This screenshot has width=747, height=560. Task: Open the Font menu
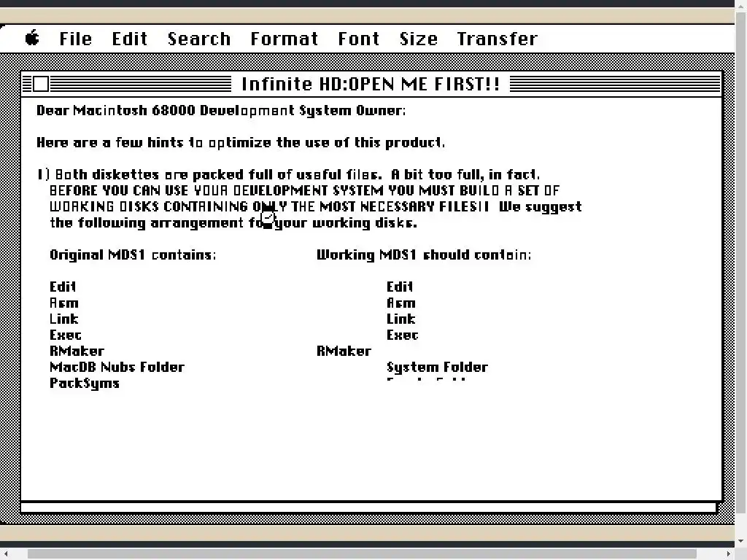[x=359, y=39]
